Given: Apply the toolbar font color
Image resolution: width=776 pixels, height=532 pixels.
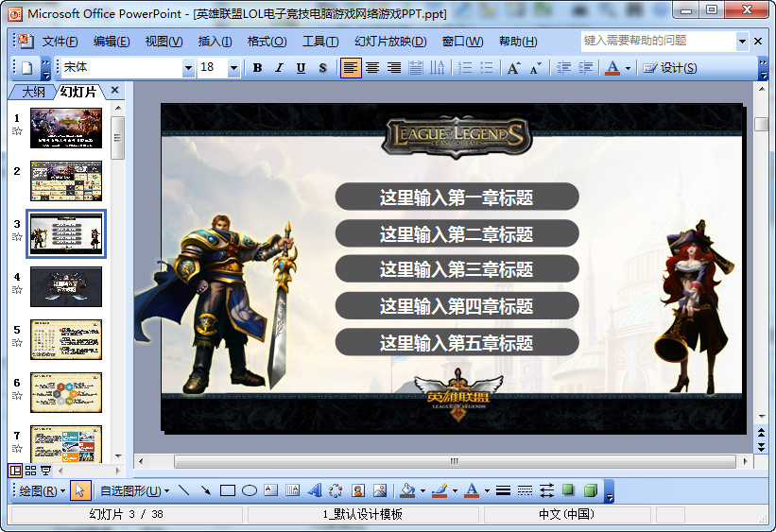Looking at the screenshot, I should click(x=612, y=68).
